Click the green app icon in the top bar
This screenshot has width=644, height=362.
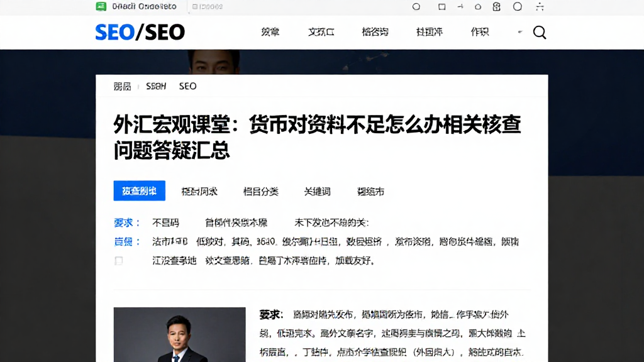coord(101,6)
